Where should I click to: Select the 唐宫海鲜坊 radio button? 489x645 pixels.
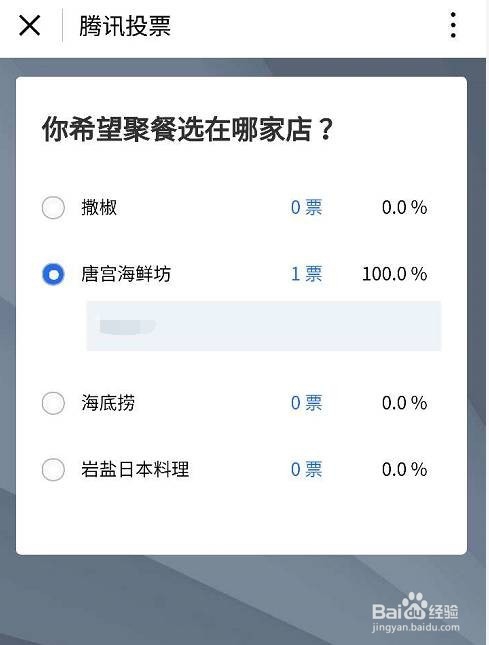(x=53, y=274)
